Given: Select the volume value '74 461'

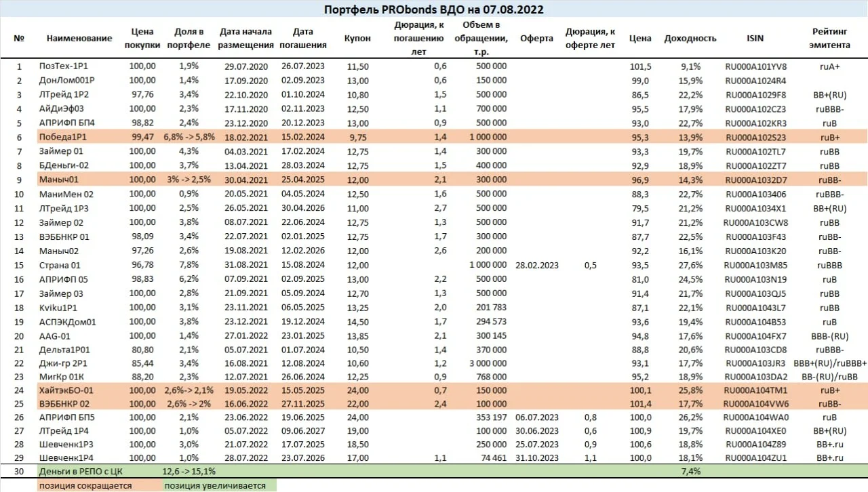Looking at the screenshot, I should pyautogui.click(x=492, y=458).
